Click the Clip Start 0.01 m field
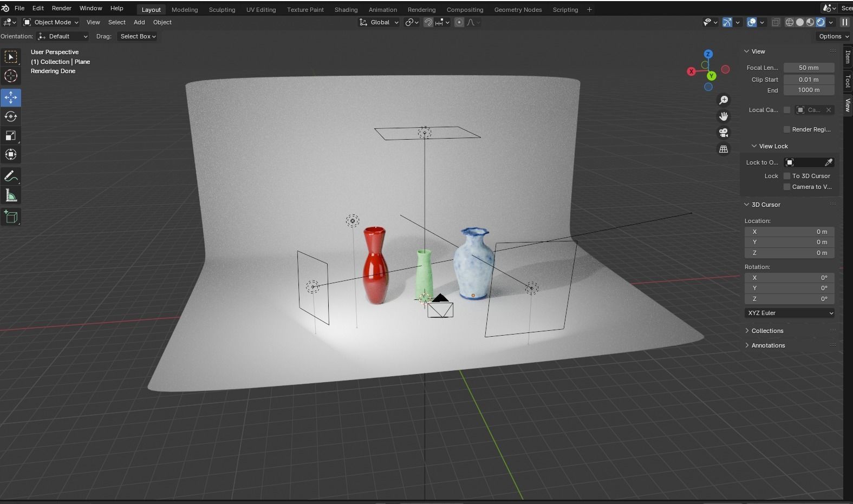Viewport: 853px width, 504px height. [x=809, y=79]
